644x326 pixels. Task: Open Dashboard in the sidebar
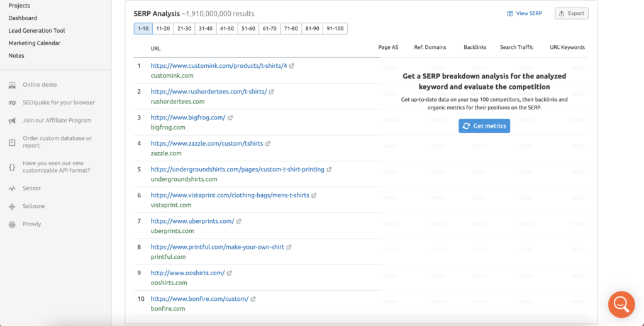[x=23, y=18]
